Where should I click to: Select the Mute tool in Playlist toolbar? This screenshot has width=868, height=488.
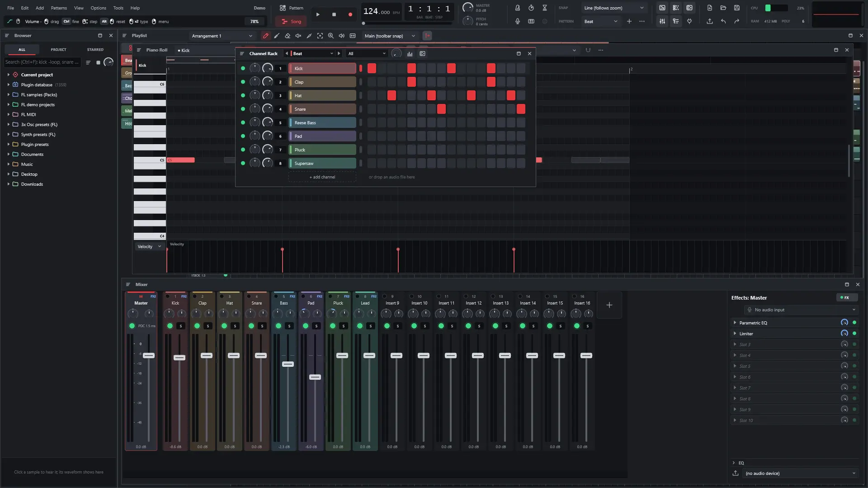(298, 36)
